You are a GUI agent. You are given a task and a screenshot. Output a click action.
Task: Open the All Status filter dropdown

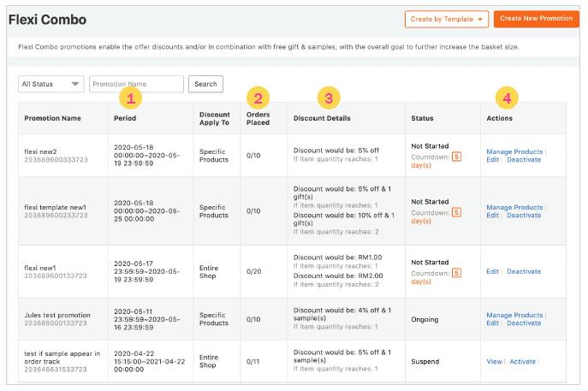[x=51, y=84]
